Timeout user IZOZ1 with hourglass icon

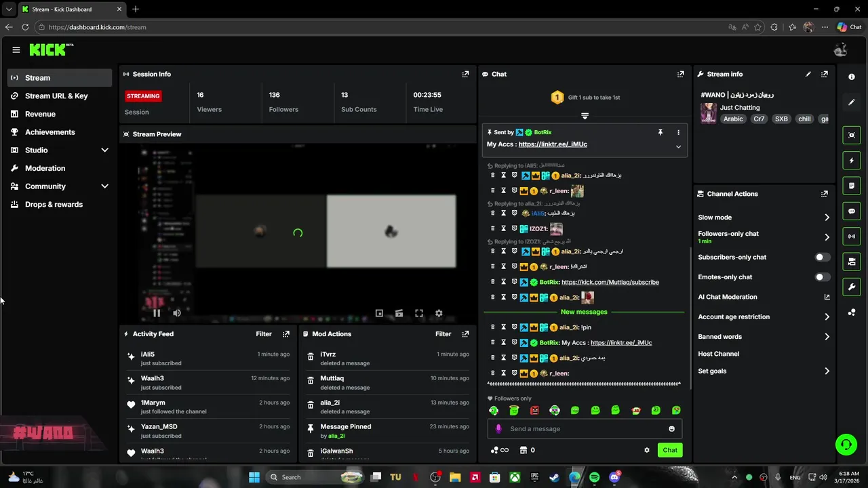503,228
